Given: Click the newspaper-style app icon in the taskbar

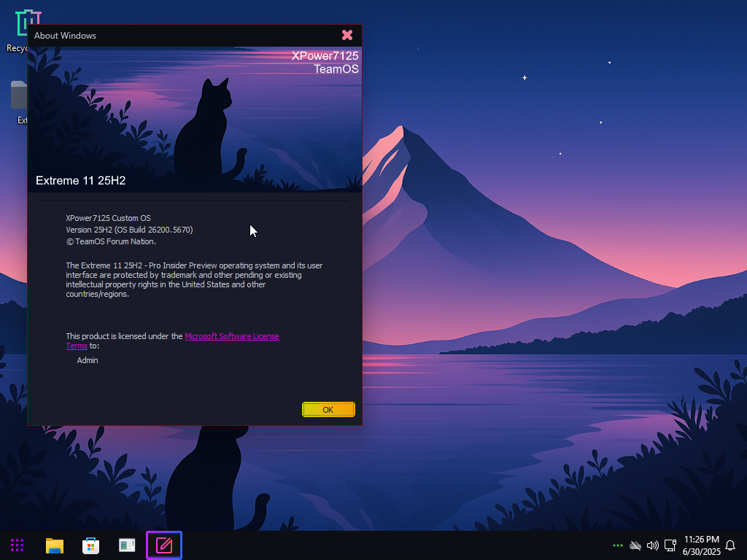Looking at the screenshot, I should (127, 545).
